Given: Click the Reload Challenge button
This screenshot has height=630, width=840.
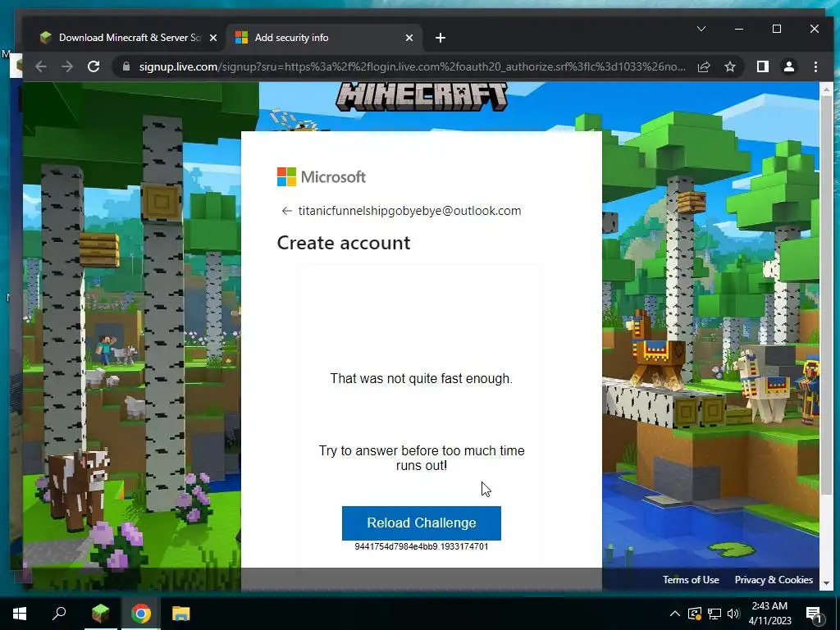Looking at the screenshot, I should pyautogui.click(x=421, y=523).
